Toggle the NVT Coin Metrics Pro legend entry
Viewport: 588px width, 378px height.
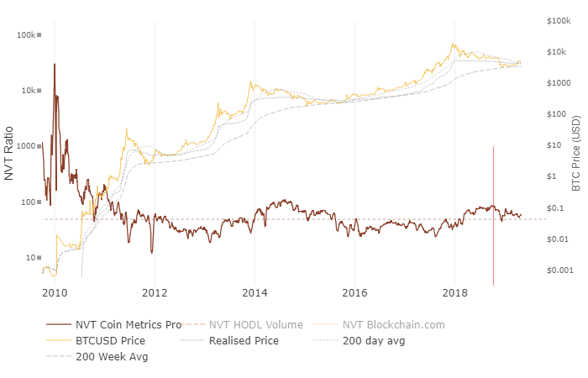[x=128, y=324]
